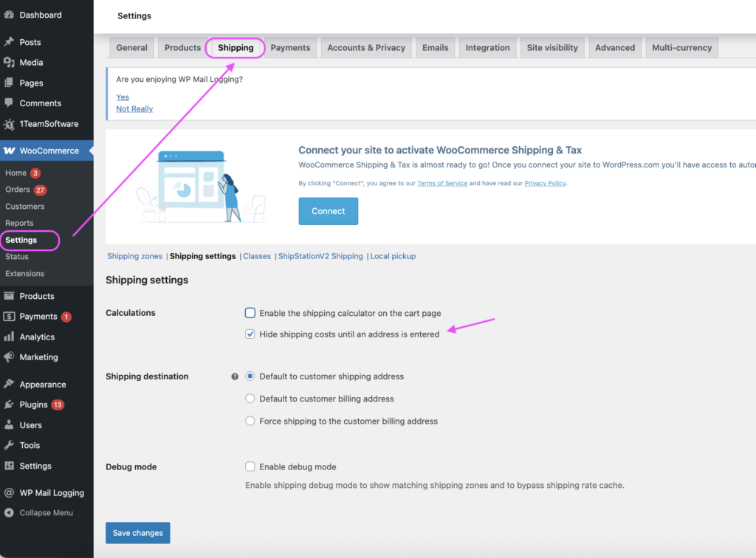The height and width of the screenshot is (558, 756).
Task: Open Media library icon in sidebar
Action: point(9,63)
